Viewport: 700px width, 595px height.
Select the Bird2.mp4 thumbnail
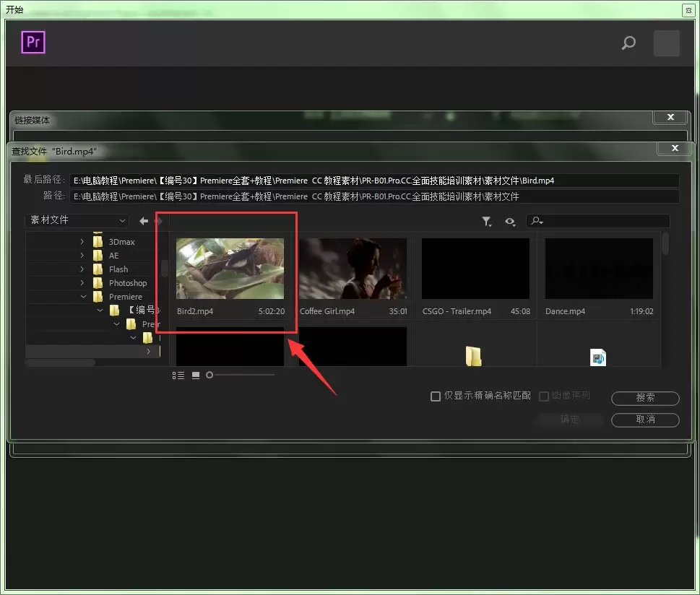(230, 269)
